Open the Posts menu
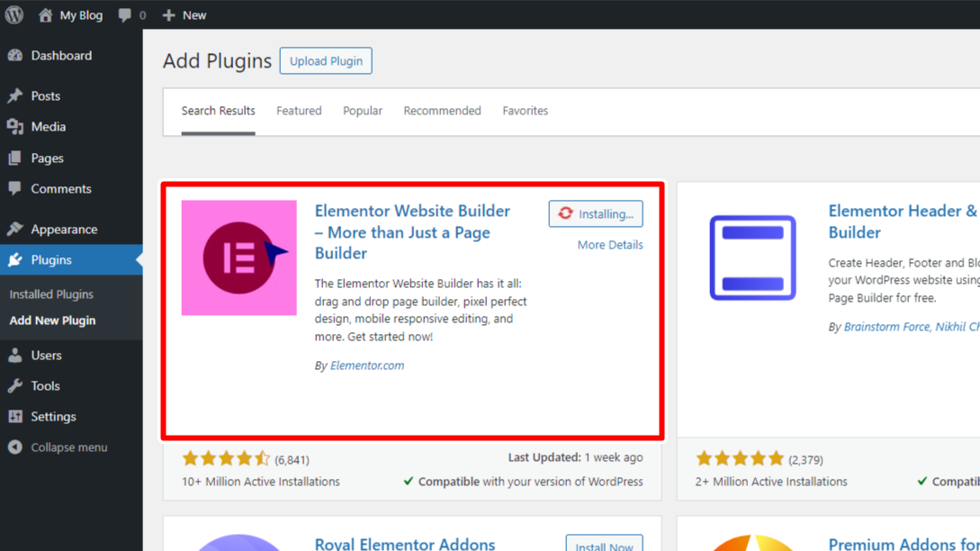This screenshot has width=980, height=551. 46,95
